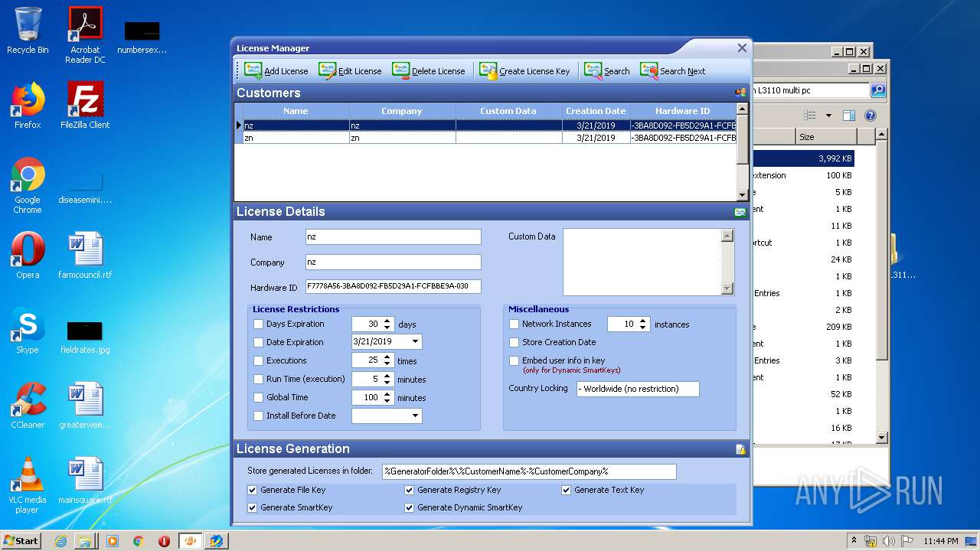Click the Hardware ID column header
980x551 pixels.
pos(682,111)
